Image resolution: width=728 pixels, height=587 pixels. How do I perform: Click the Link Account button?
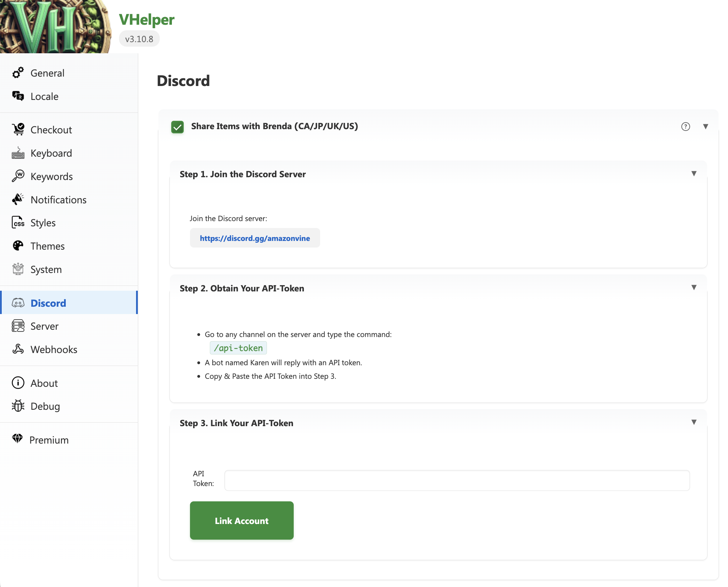tap(242, 521)
